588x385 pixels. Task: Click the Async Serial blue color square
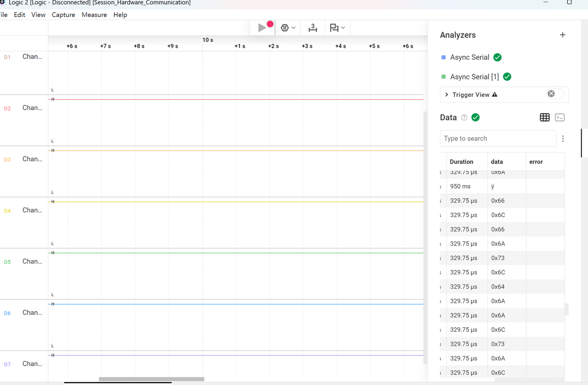click(443, 57)
